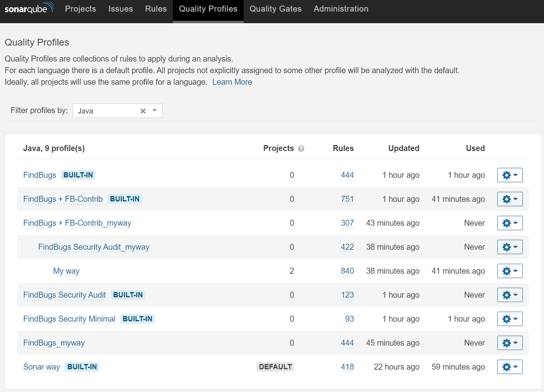This screenshot has width=544, height=392.
Task: Open the My way profile
Action: (66, 271)
